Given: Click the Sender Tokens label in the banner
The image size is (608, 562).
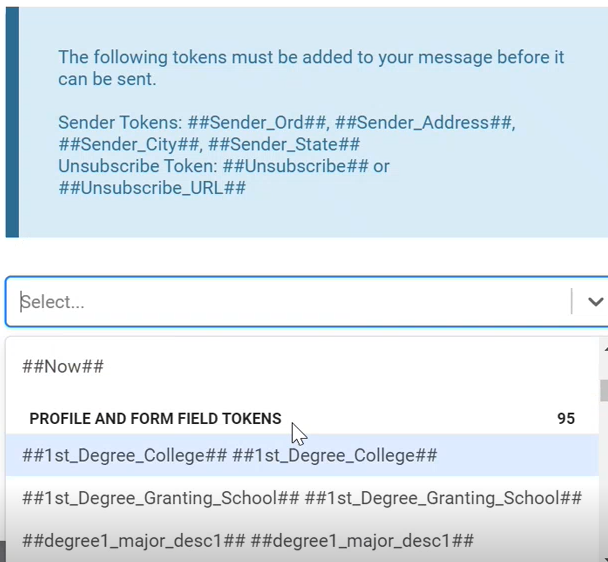Looking at the screenshot, I should point(119,122).
